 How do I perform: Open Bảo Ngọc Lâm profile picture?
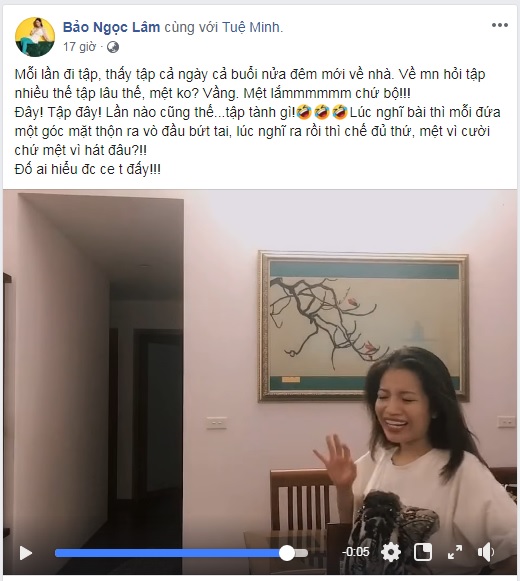coord(35,37)
